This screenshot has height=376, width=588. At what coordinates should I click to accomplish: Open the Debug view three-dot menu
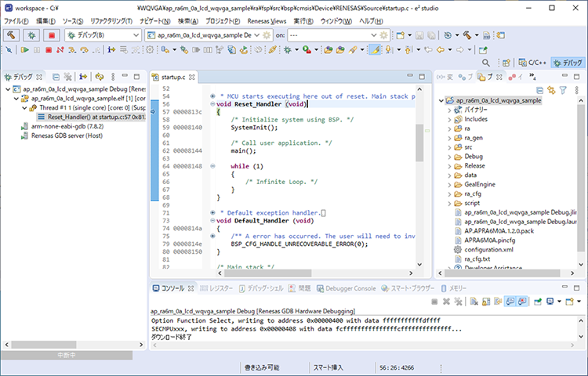point(113,77)
